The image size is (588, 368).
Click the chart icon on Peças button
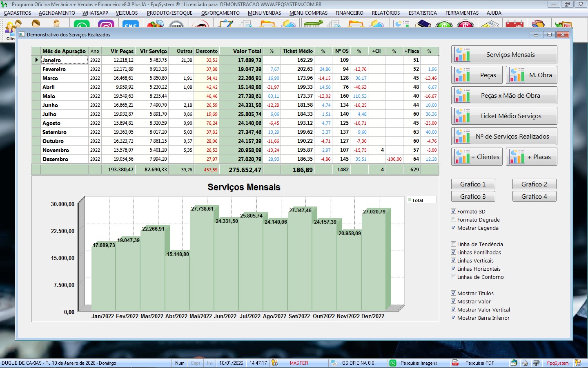[x=463, y=75]
